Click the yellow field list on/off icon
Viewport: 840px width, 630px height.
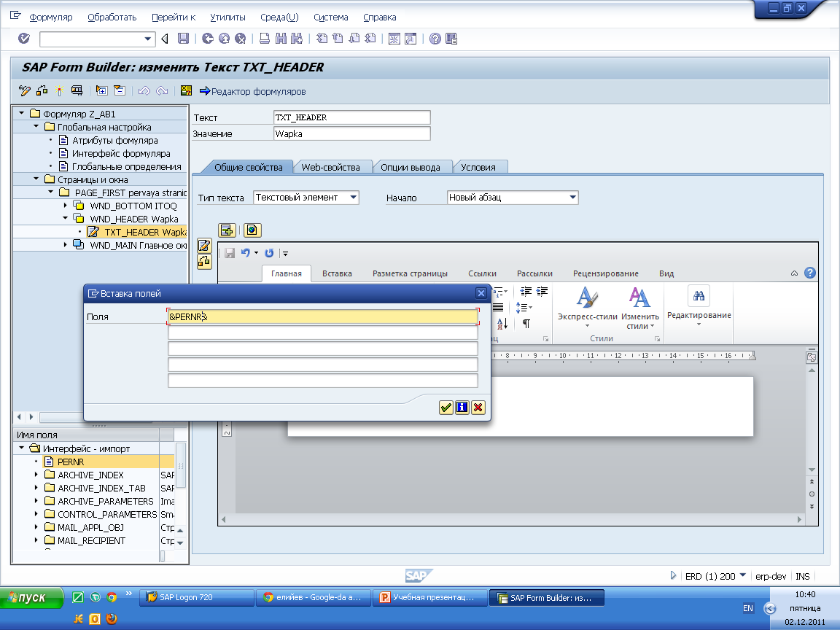[186, 90]
